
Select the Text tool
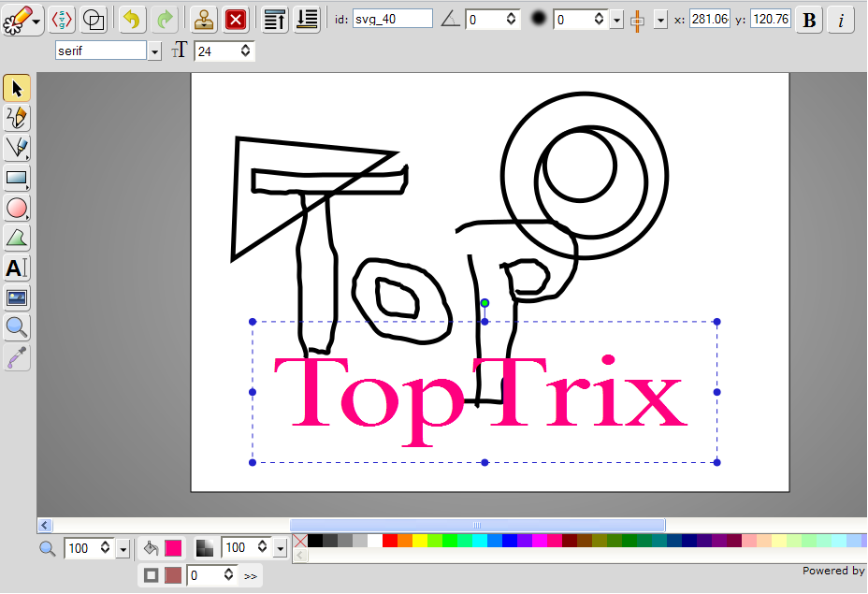click(x=16, y=268)
